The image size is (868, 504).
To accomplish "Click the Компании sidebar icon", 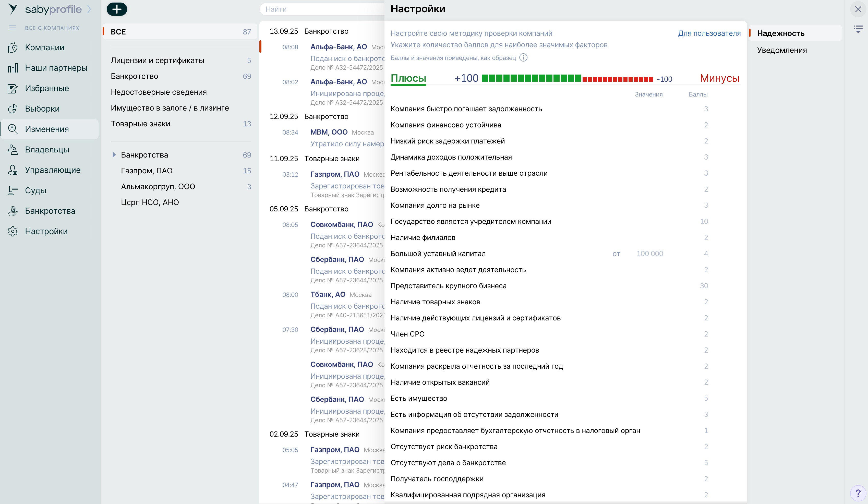I will coord(13,47).
